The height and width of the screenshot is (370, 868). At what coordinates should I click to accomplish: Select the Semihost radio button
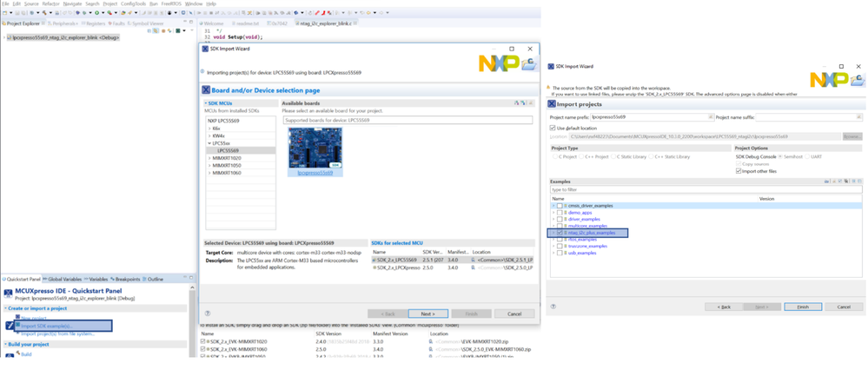point(780,156)
